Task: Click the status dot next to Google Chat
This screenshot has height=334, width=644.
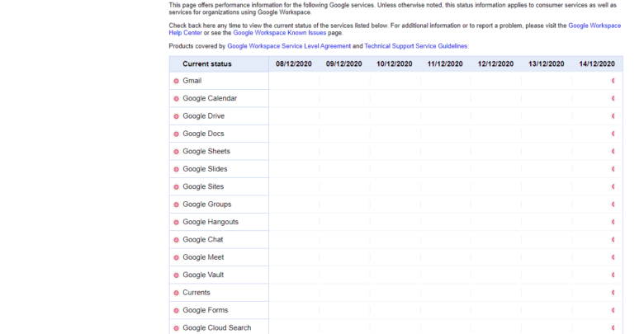Action: pyautogui.click(x=176, y=240)
